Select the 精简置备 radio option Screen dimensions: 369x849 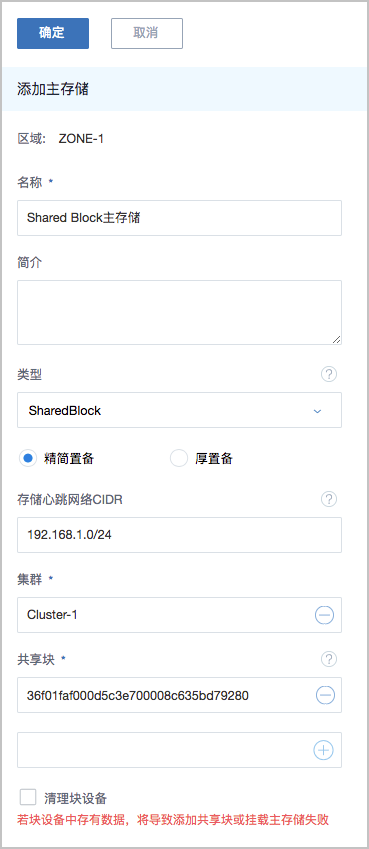point(27,459)
